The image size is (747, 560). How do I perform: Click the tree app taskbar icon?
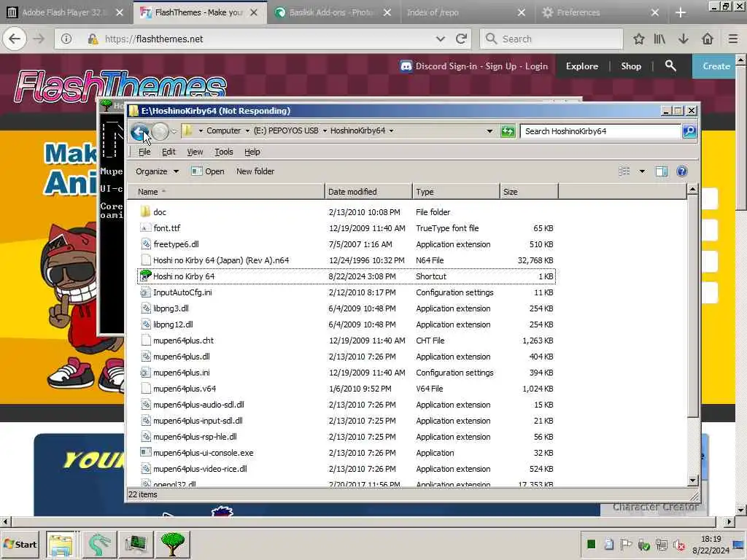[x=172, y=544]
